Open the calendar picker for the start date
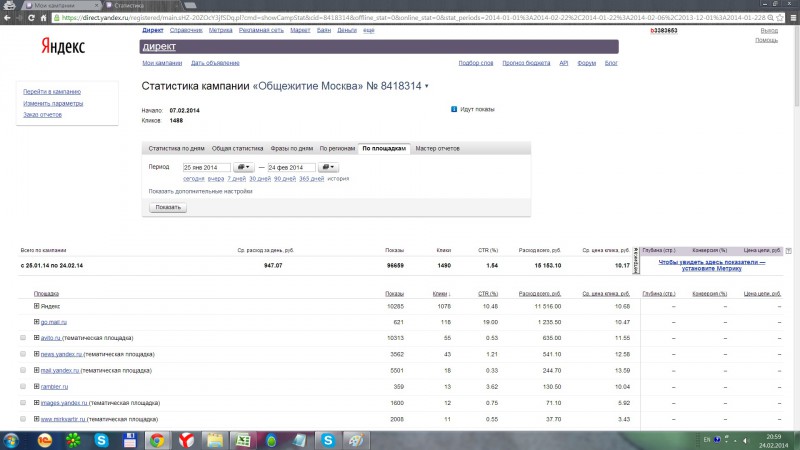Viewport: 800px width, 450px height. [x=243, y=167]
